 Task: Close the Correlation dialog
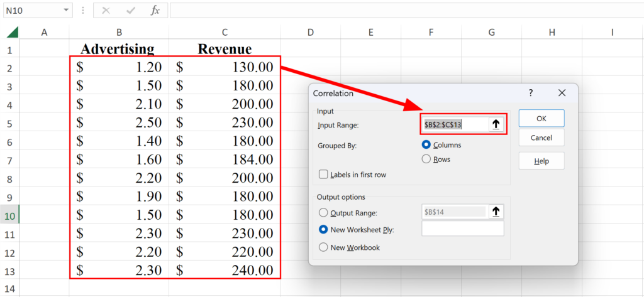[x=562, y=93]
